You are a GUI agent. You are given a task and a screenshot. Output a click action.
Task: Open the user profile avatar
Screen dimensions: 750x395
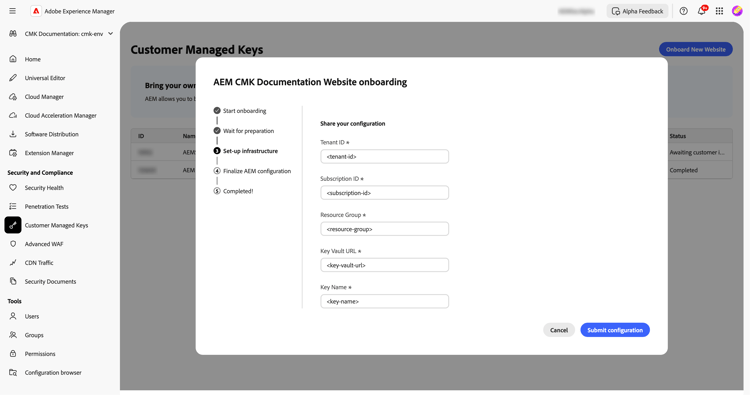pos(737,11)
